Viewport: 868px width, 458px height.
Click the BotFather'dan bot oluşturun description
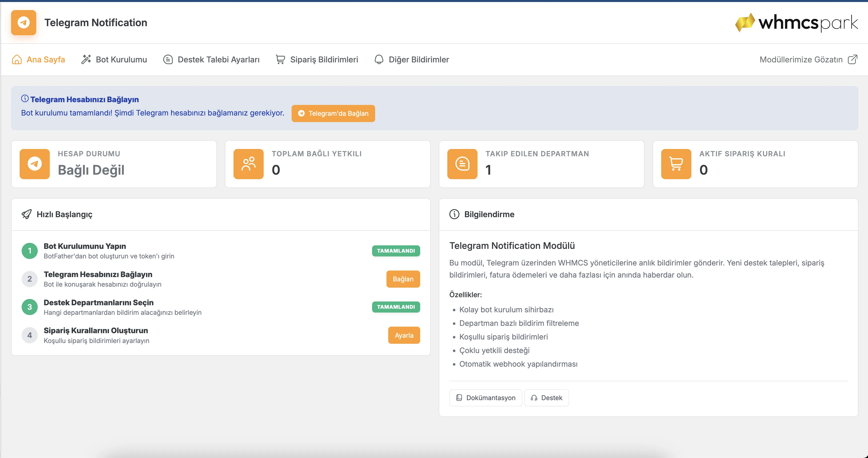109,256
